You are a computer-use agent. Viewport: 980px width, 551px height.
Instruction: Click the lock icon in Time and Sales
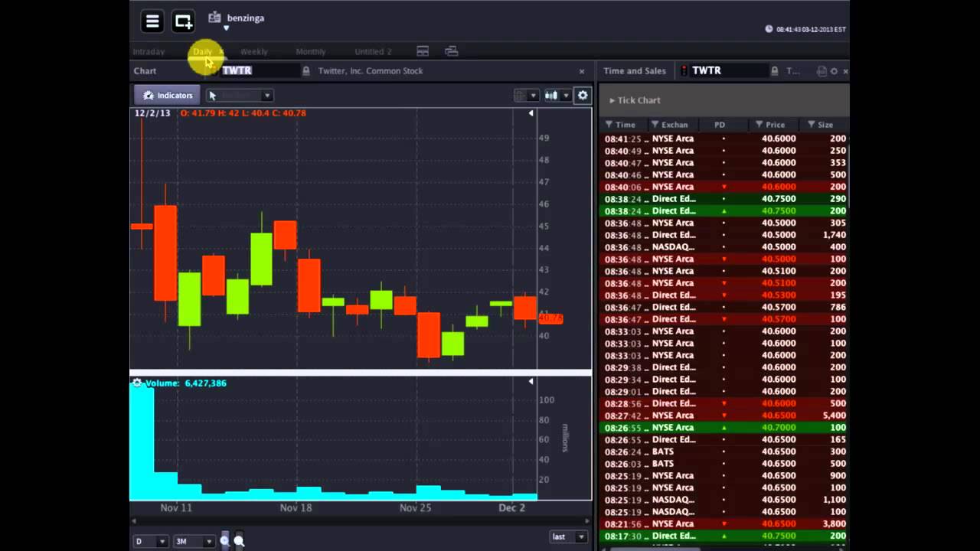(x=774, y=70)
